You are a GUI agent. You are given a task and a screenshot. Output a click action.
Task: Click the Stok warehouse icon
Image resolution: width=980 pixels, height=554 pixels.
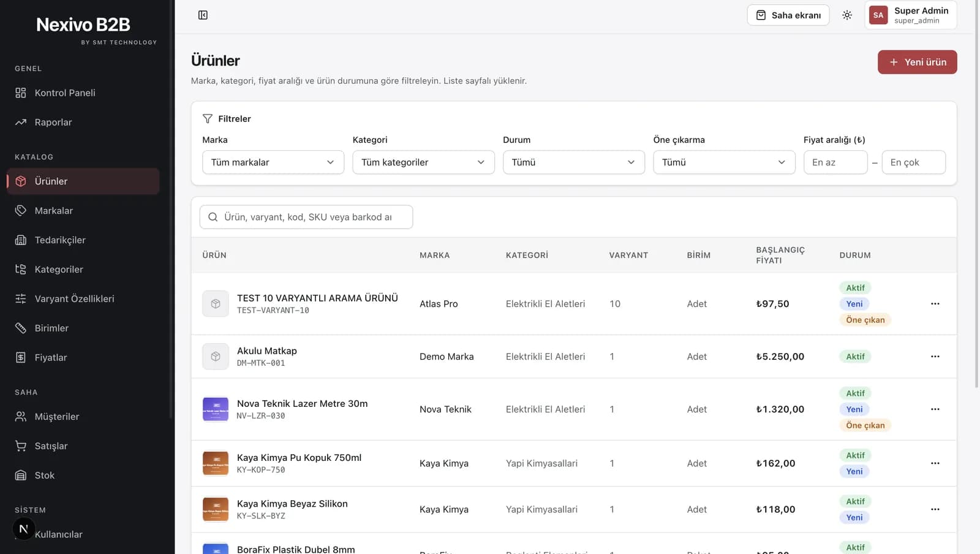21,475
